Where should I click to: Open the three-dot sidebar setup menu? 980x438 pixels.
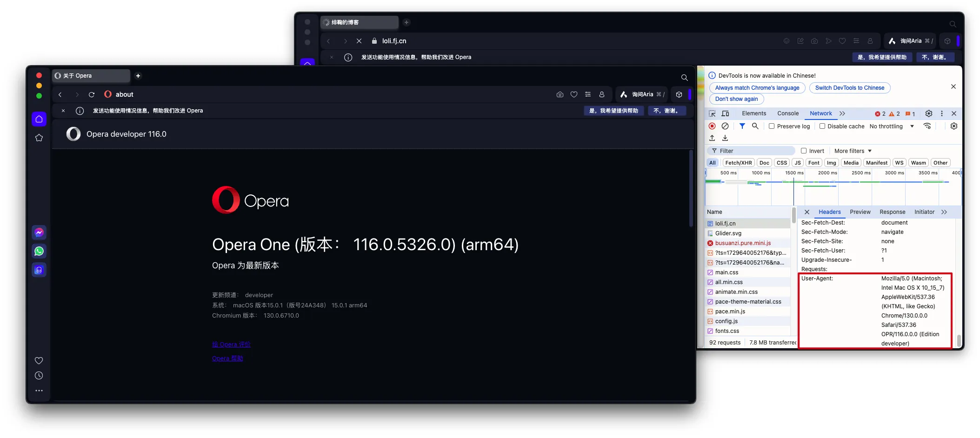(39, 391)
